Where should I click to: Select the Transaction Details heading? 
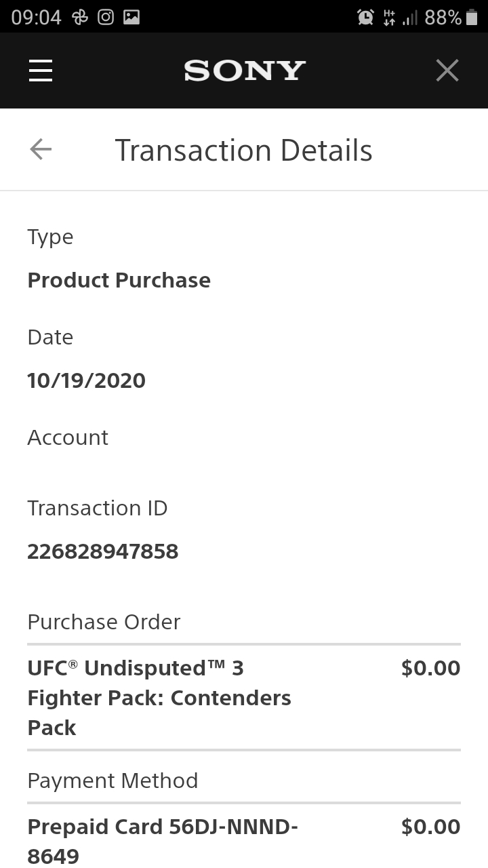coord(243,150)
